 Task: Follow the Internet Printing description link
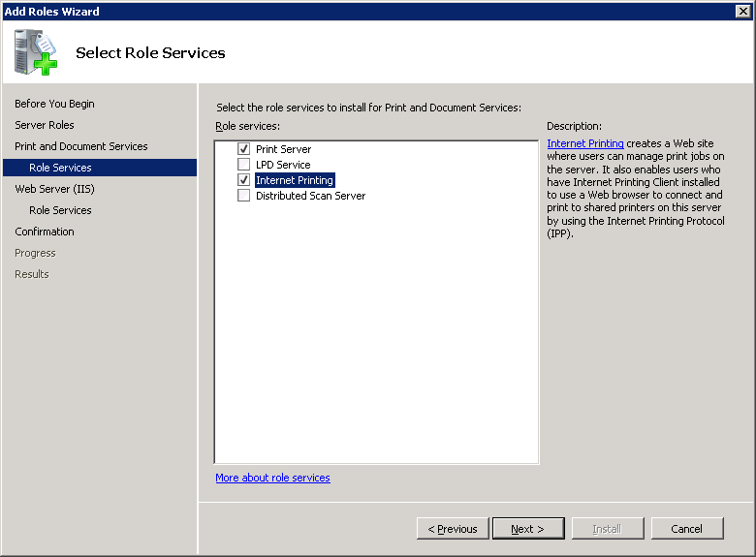click(585, 143)
